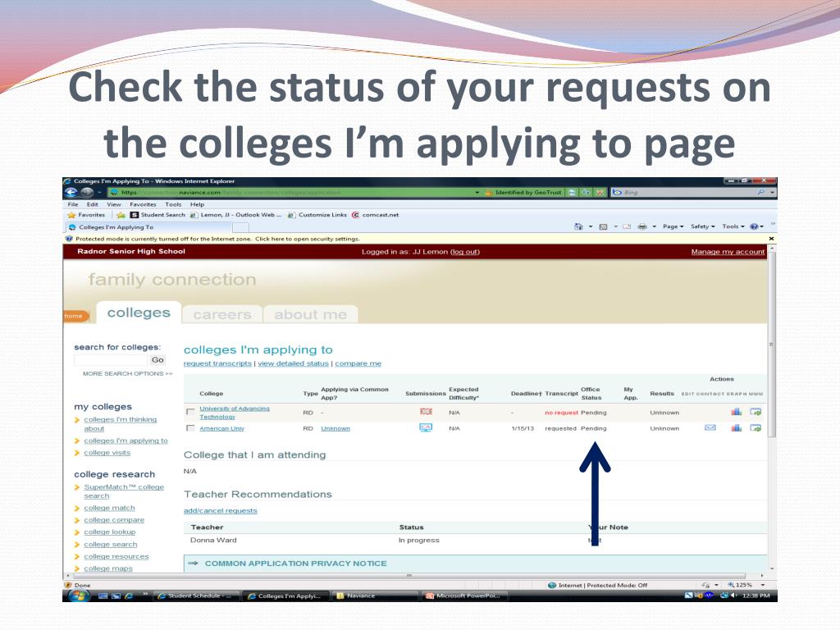Click add/cancel requests link
The height and width of the screenshot is (630, 840).
220,510
